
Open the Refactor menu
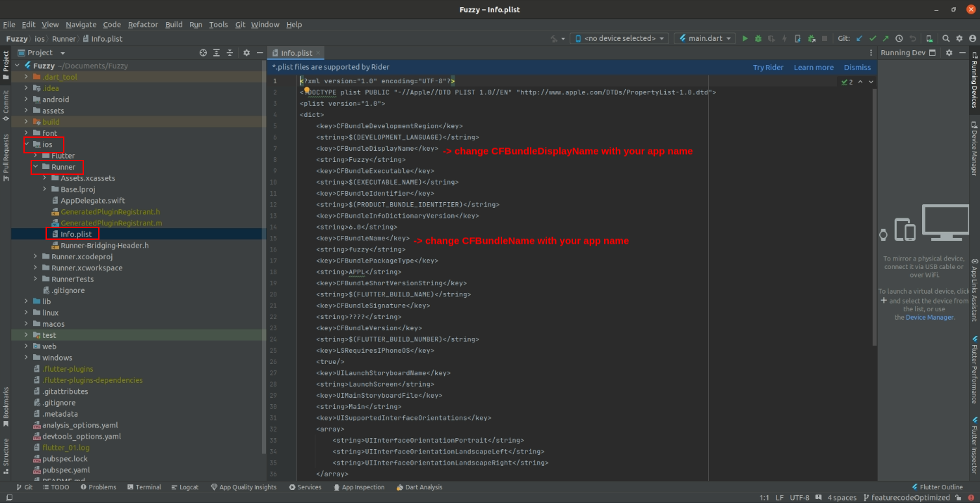[142, 24]
